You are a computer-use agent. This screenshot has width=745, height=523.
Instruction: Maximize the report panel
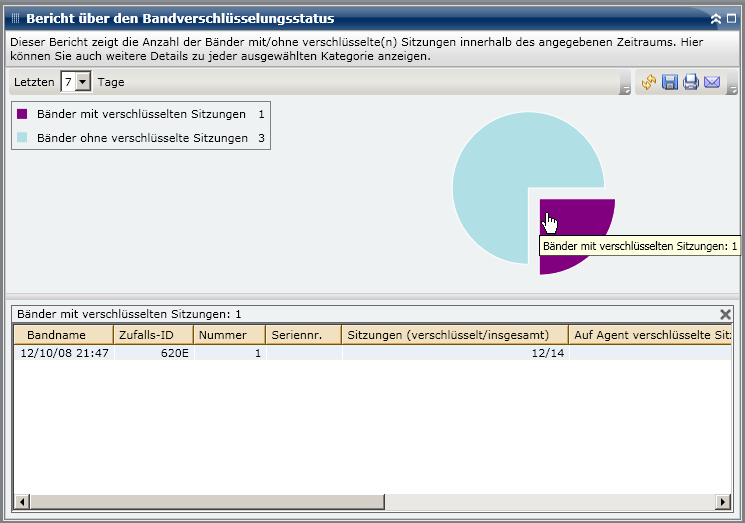tap(732, 19)
